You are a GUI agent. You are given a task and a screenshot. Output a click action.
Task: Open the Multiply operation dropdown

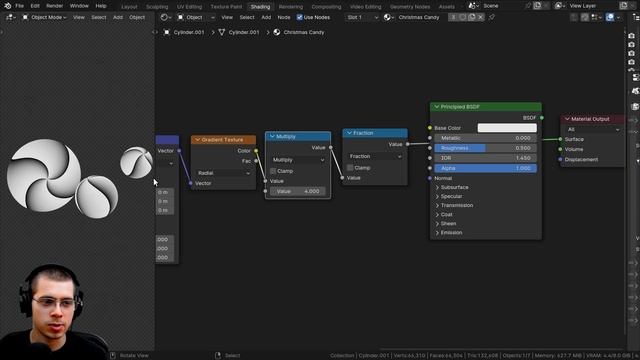point(298,160)
